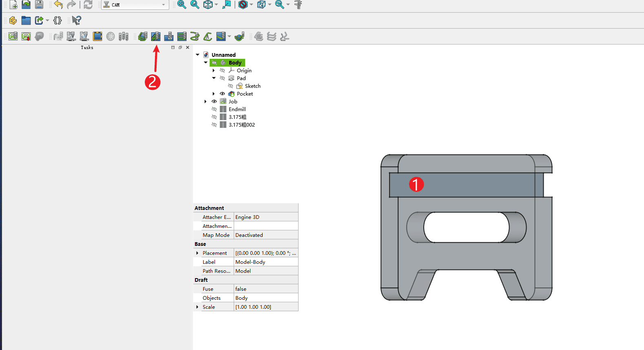The height and width of the screenshot is (350, 644).
Task: Select the Body item in tree
Action: click(235, 63)
